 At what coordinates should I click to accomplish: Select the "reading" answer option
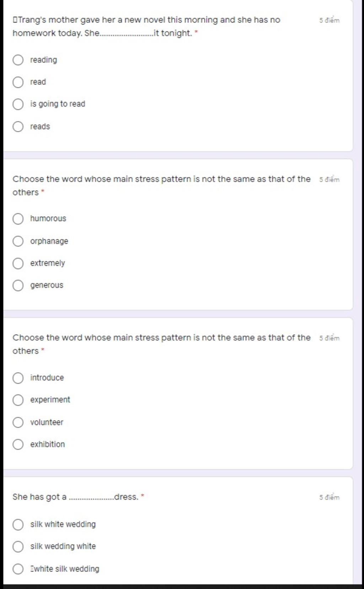click(x=18, y=60)
